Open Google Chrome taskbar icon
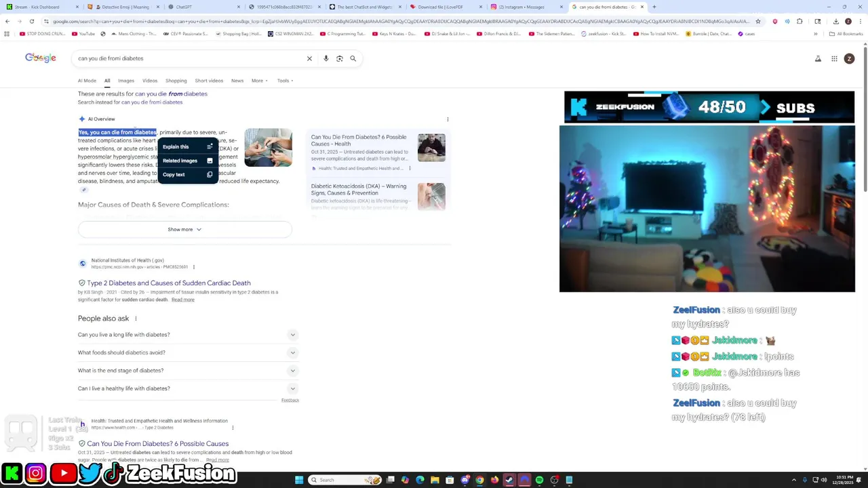Screen dimensions: 868x488 [479, 480]
